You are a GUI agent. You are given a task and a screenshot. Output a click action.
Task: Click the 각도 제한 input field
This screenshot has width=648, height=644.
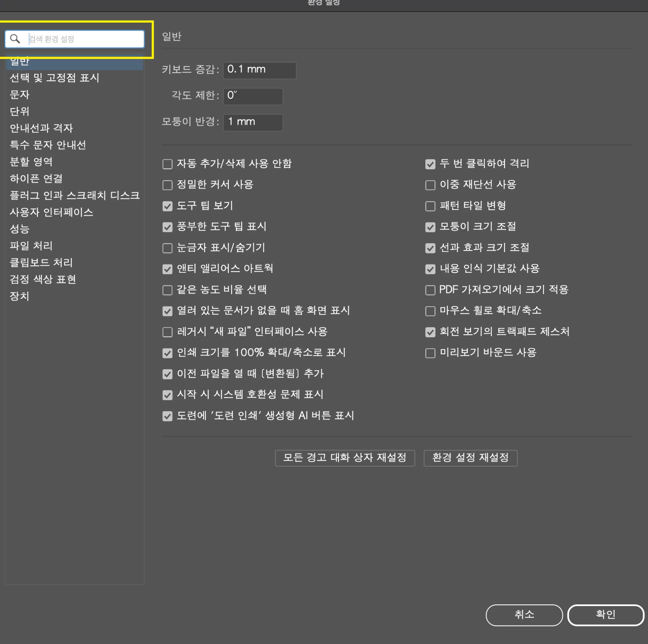tap(253, 96)
